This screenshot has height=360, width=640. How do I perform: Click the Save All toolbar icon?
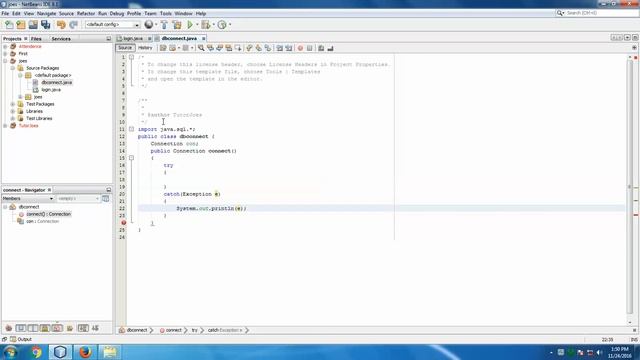tap(45, 25)
